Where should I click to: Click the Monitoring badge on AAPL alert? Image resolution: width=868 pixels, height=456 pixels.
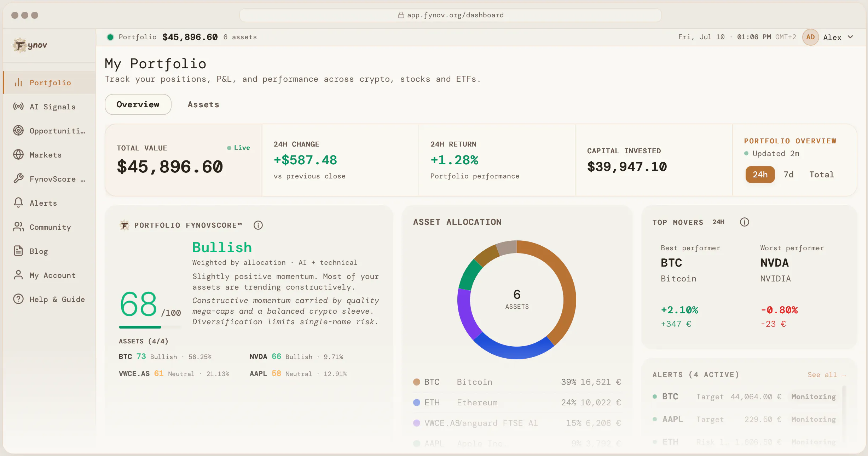point(814,419)
